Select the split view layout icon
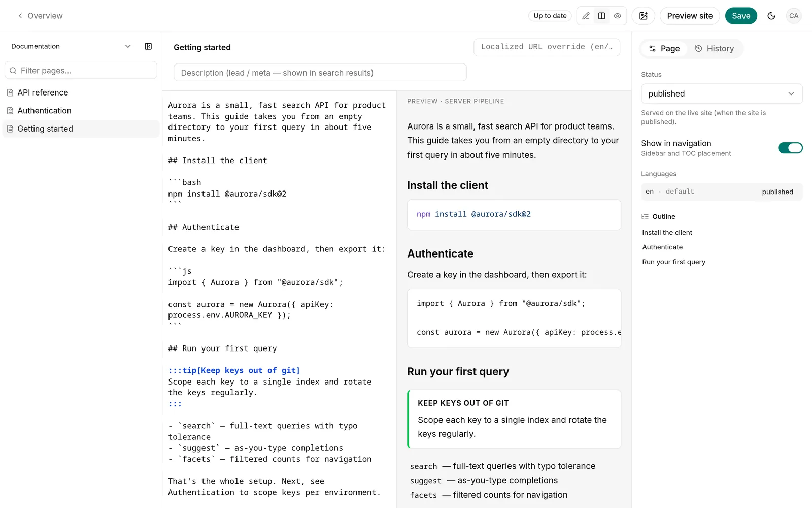 (x=601, y=16)
